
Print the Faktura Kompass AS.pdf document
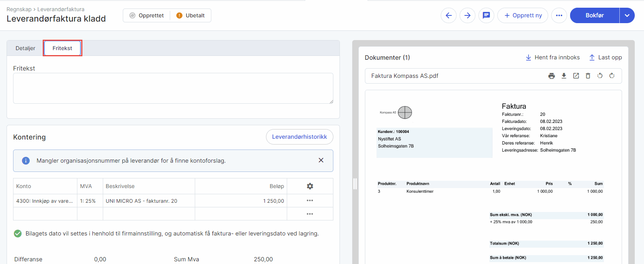(552, 76)
